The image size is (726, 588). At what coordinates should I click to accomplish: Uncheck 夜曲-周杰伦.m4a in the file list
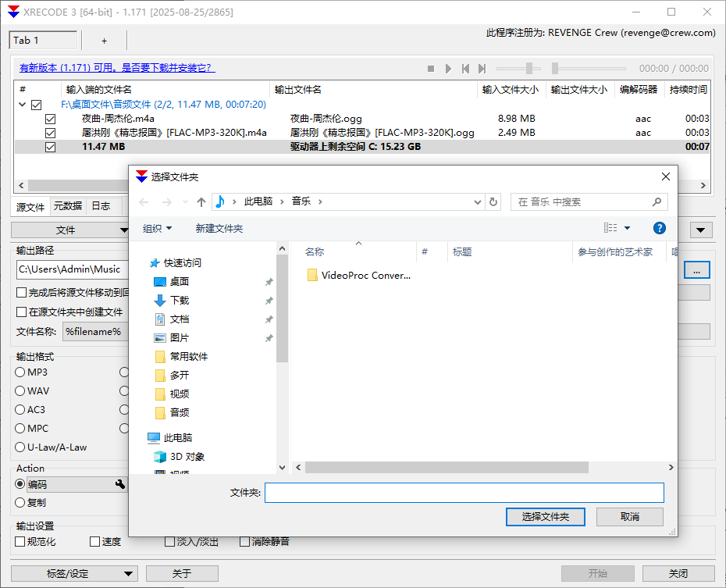click(50, 119)
